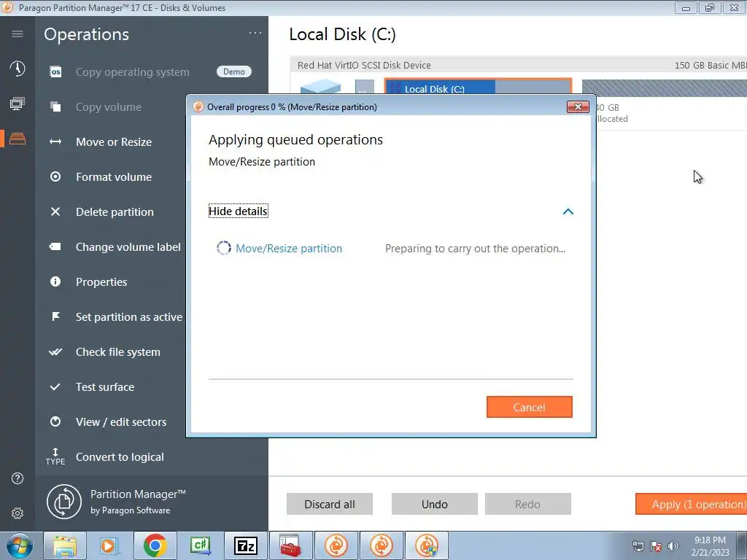Viewport: 747px width, 560px height.
Task: Open the Operations three-dots menu
Action: pyautogui.click(x=255, y=33)
